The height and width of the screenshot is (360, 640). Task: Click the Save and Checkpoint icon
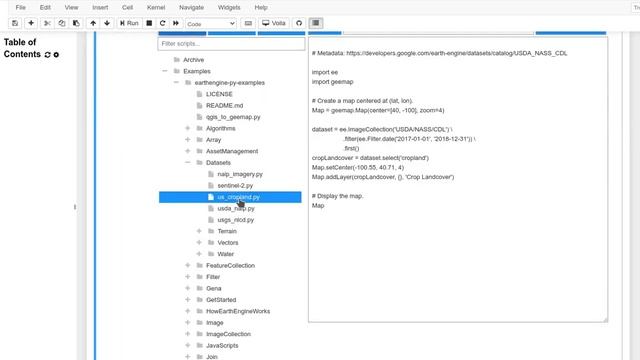point(15,23)
